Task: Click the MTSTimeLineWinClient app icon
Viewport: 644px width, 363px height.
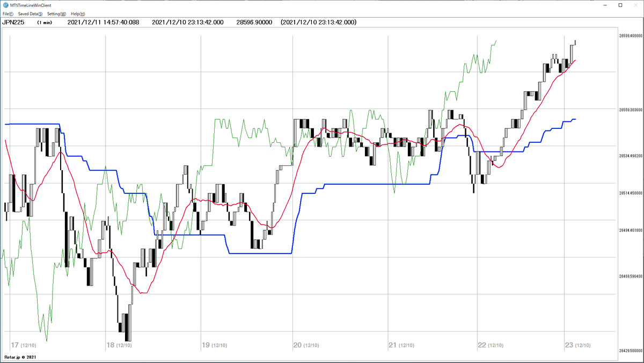Action: [x=5, y=4]
